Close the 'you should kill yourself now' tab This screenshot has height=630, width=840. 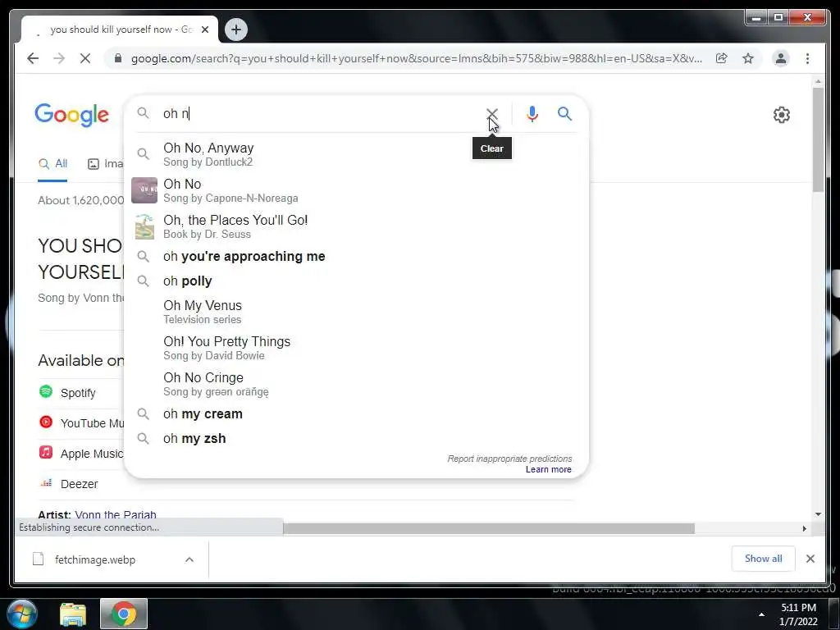204,30
